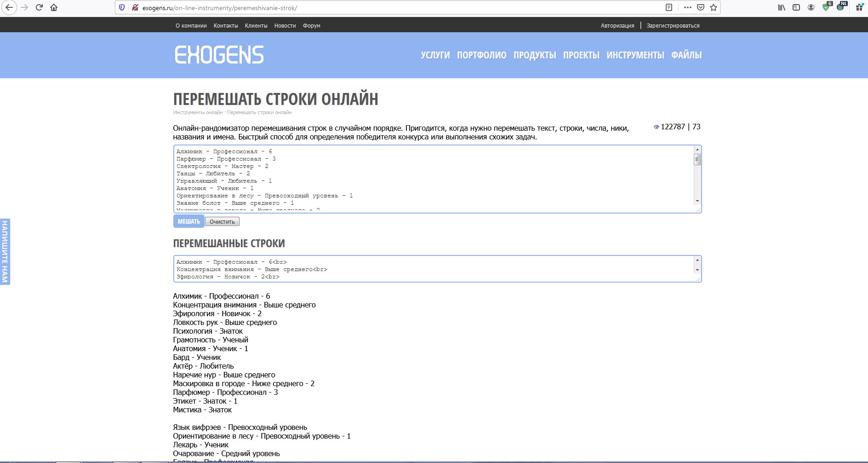Open page actions three-dot menu
This screenshot has height=463, width=868.
click(x=688, y=7)
